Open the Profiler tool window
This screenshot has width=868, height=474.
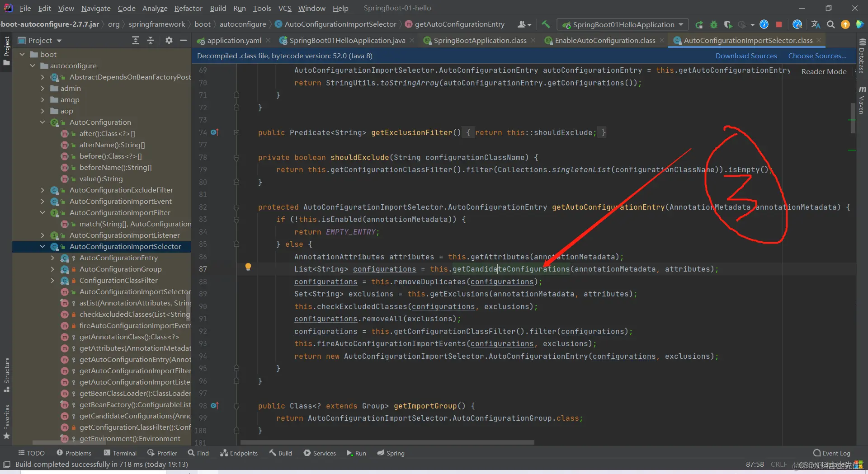(x=162, y=453)
